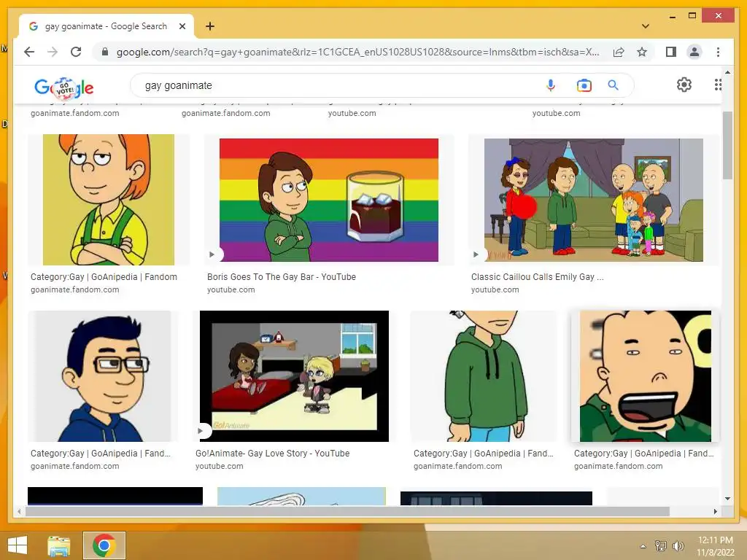The height and width of the screenshot is (560, 747).
Task: Open shouting green-shirt character thumbnail
Action: (x=645, y=376)
